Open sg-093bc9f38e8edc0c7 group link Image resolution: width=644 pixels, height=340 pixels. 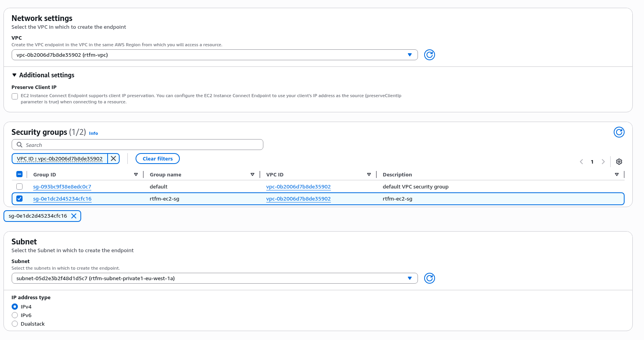(62, 187)
